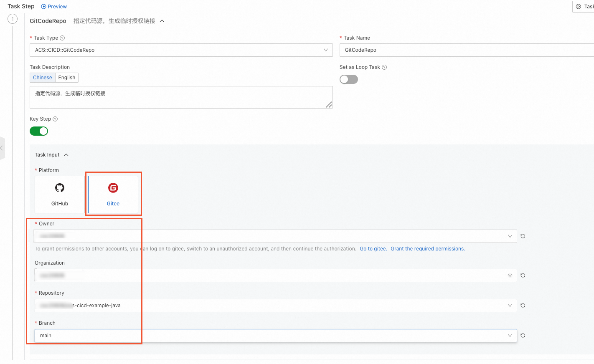
Task: Collapse the Task Input section
Action: pos(66,155)
